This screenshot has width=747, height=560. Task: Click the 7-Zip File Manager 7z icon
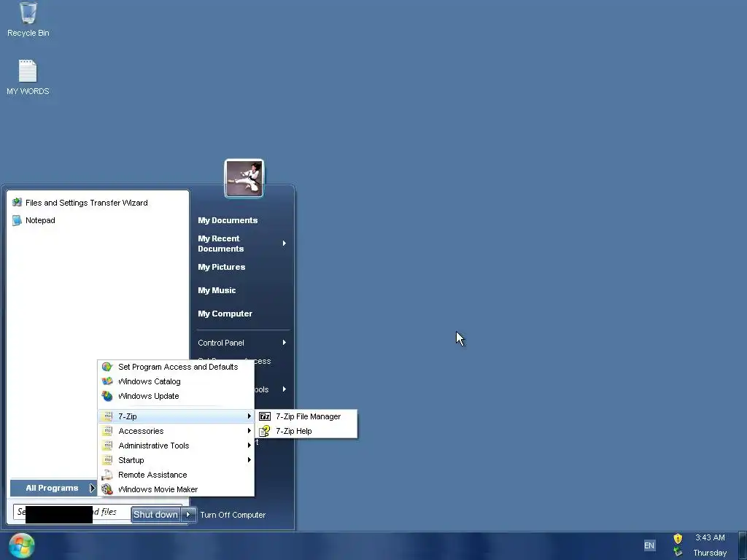click(264, 416)
